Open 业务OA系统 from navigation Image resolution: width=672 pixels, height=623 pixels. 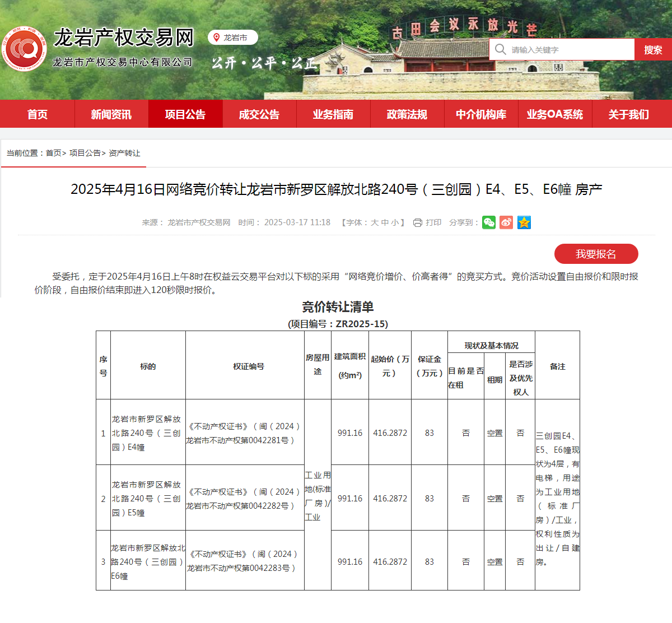click(x=555, y=114)
